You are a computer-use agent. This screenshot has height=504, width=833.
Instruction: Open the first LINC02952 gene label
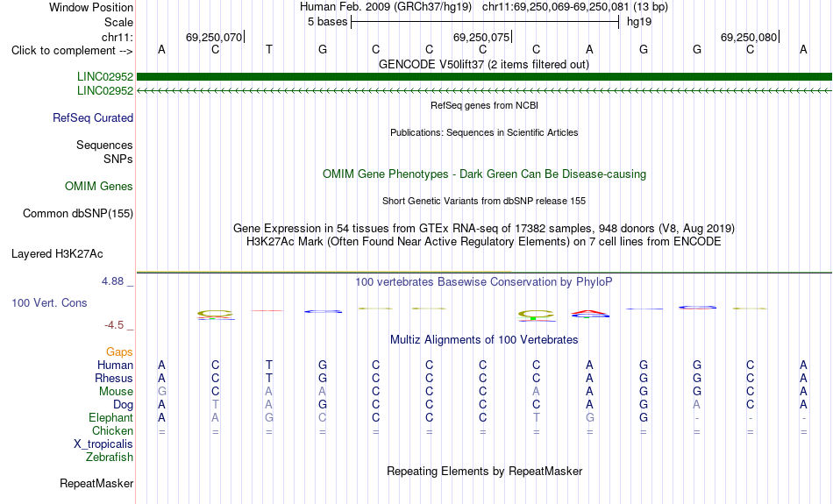[105, 77]
